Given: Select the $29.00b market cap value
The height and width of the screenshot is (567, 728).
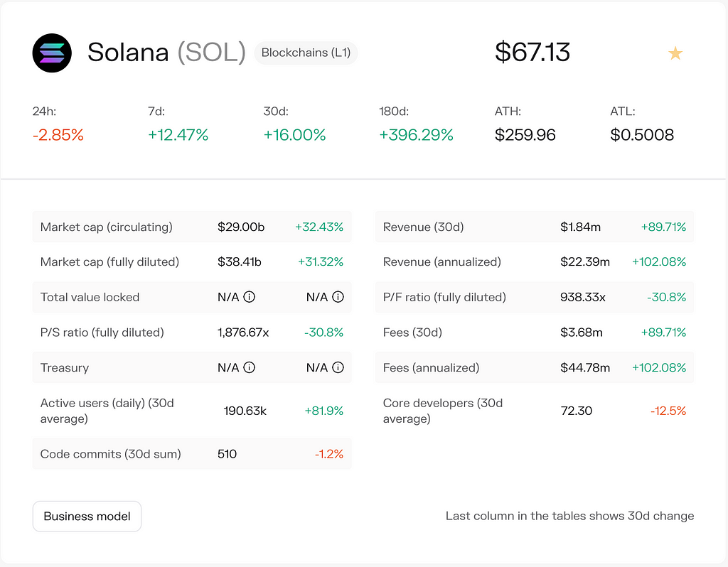Looking at the screenshot, I should [241, 227].
